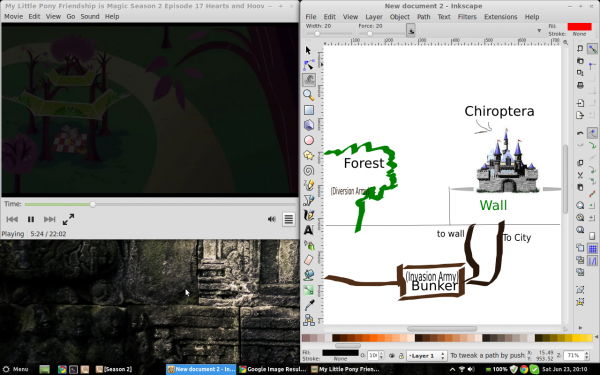Viewport: 600px width, 375px height.
Task: Select the Eraser tool
Action: pyautogui.click(x=309, y=260)
